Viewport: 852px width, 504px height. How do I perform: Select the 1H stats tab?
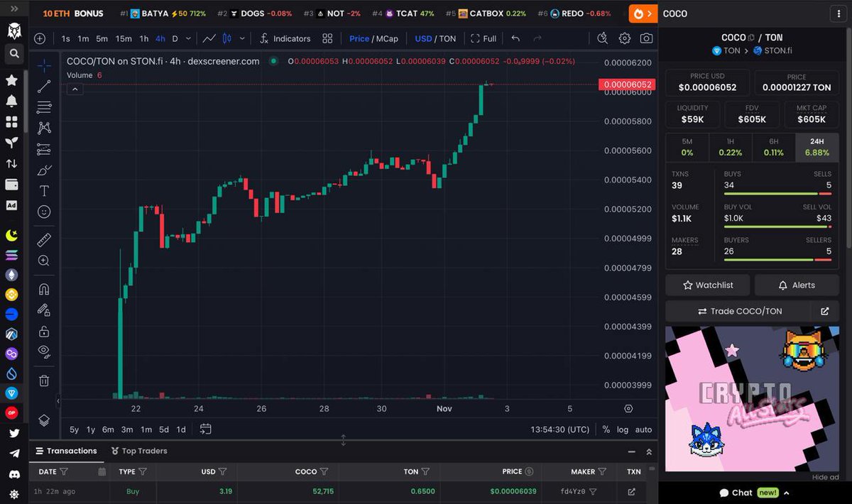tap(730, 147)
